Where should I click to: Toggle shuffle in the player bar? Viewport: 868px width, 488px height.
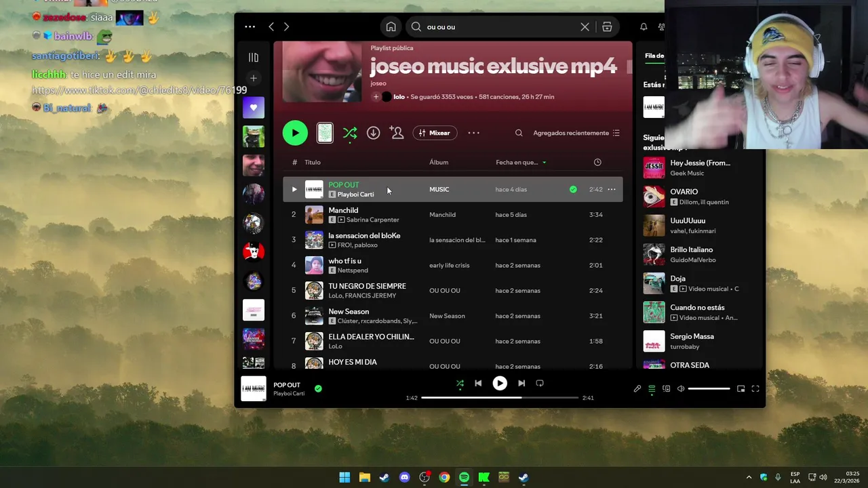[x=460, y=383]
